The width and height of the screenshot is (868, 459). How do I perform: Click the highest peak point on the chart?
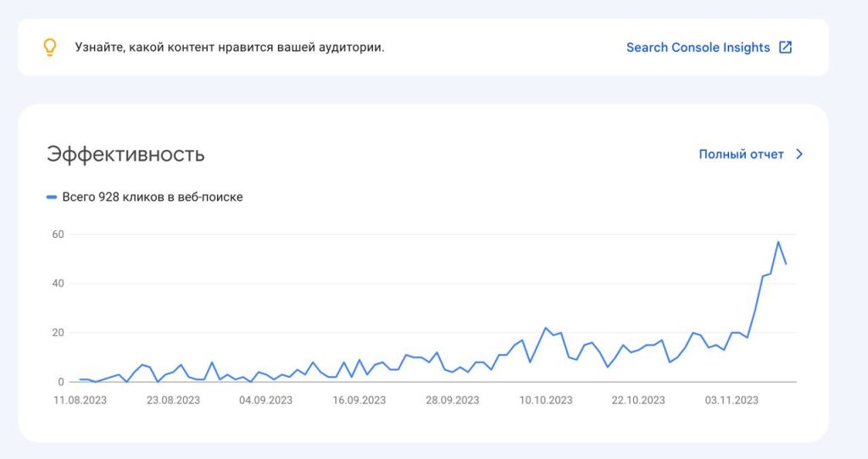[x=778, y=241]
